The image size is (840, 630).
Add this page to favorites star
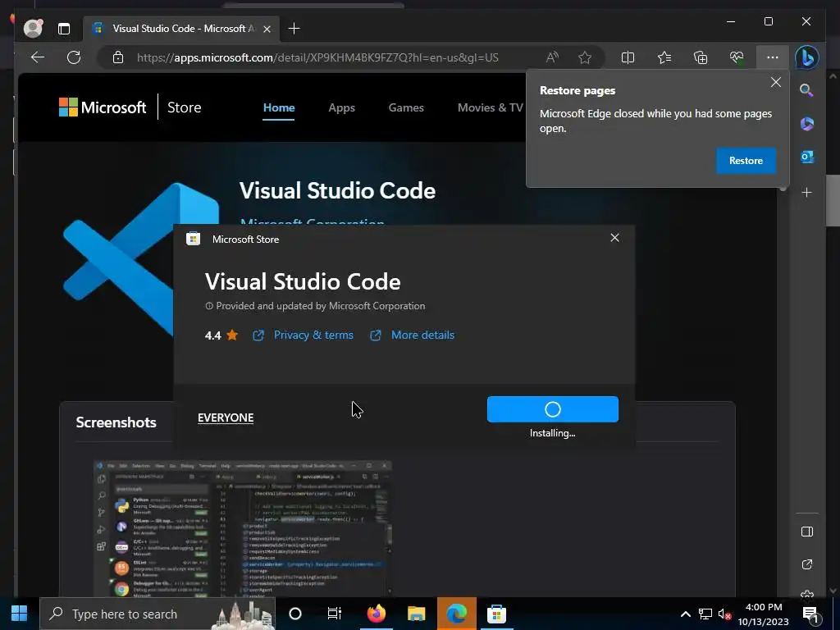[x=585, y=57]
